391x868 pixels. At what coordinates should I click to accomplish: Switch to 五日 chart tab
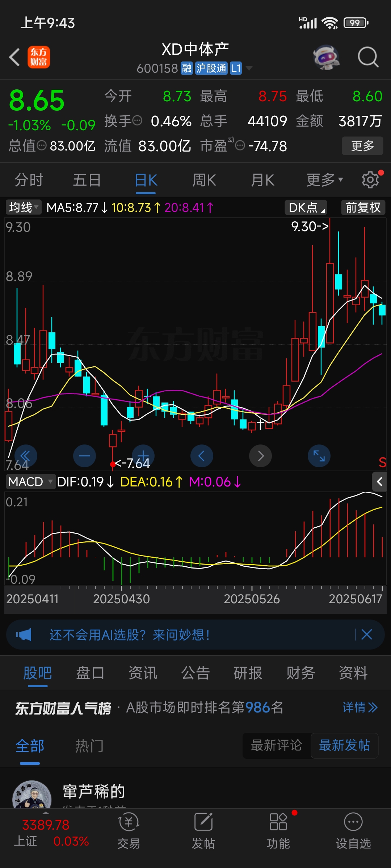click(x=87, y=180)
